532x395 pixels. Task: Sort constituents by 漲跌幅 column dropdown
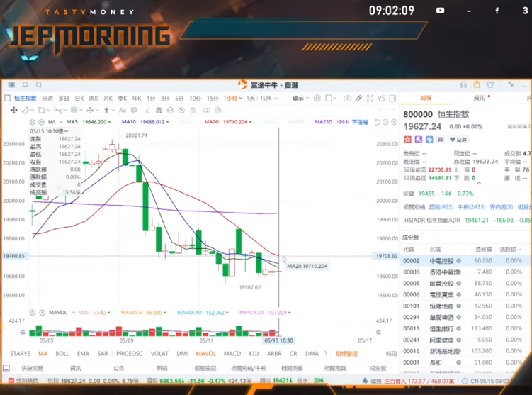click(x=511, y=250)
